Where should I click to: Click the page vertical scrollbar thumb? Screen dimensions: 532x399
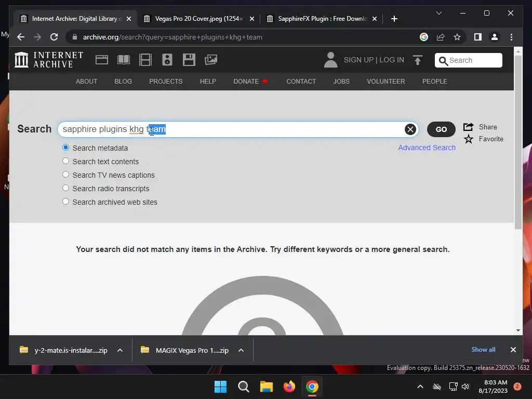point(518,142)
